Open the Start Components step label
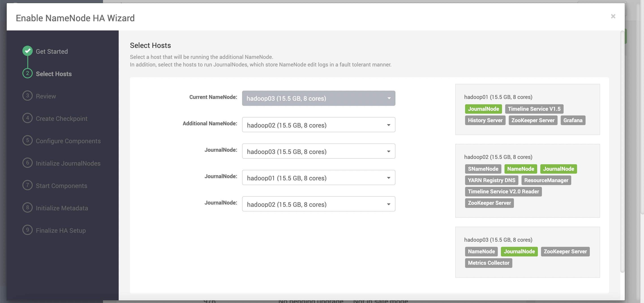644x303 pixels. click(62, 186)
